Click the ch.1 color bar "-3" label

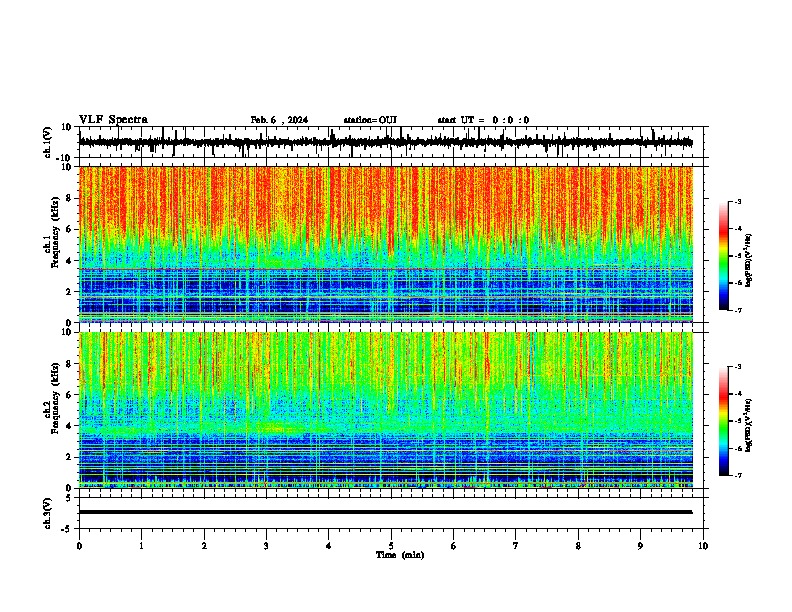[738, 201]
